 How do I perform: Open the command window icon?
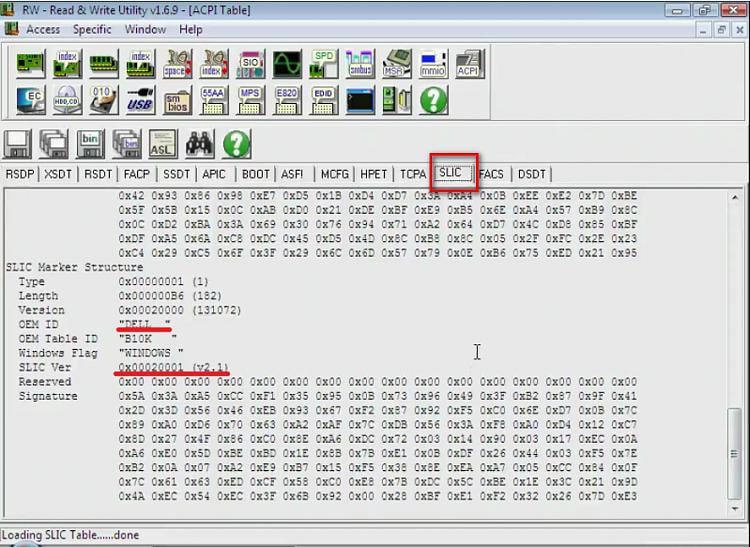[x=360, y=100]
